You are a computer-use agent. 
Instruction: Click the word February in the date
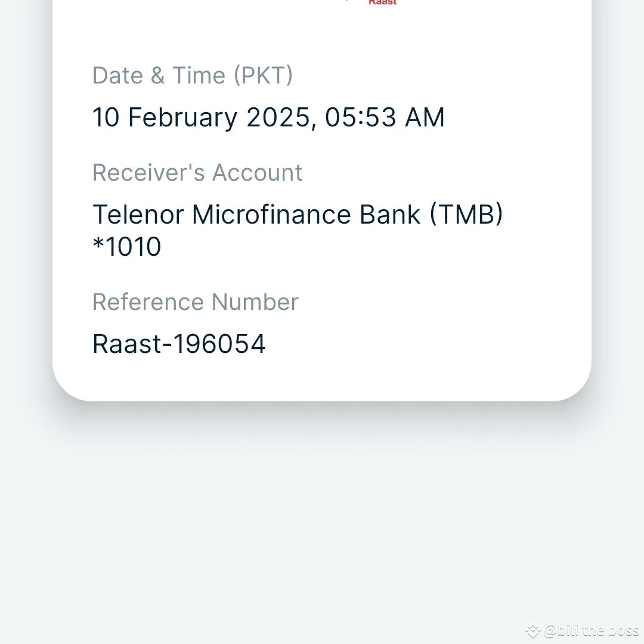coord(183,118)
